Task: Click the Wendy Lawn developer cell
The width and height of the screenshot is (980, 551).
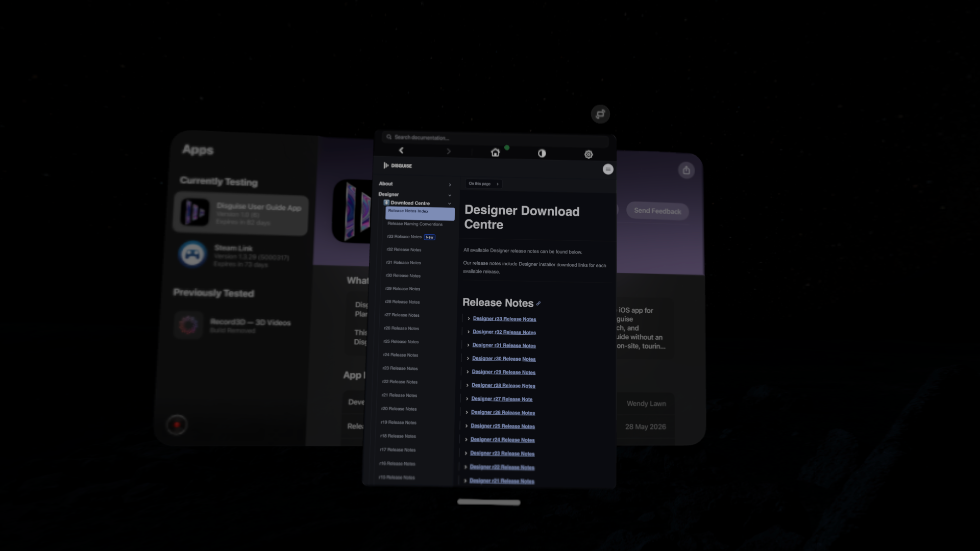Action: tap(646, 404)
